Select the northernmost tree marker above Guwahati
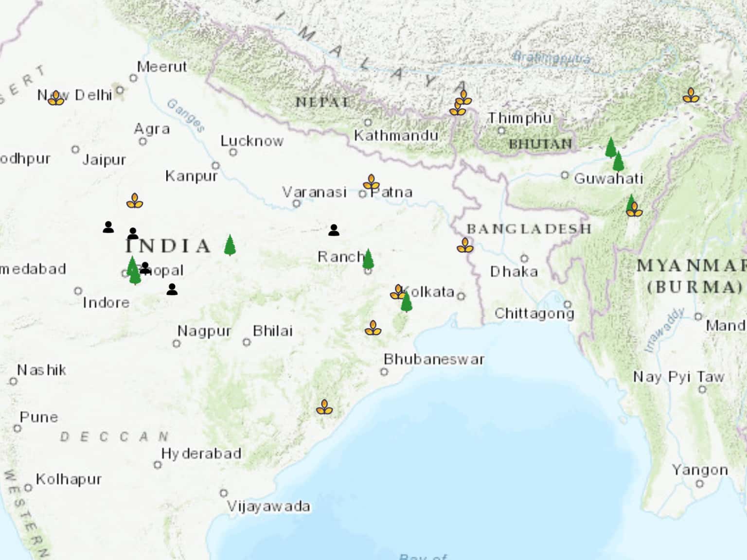The height and width of the screenshot is (560, 747). (x=611, y=148)
